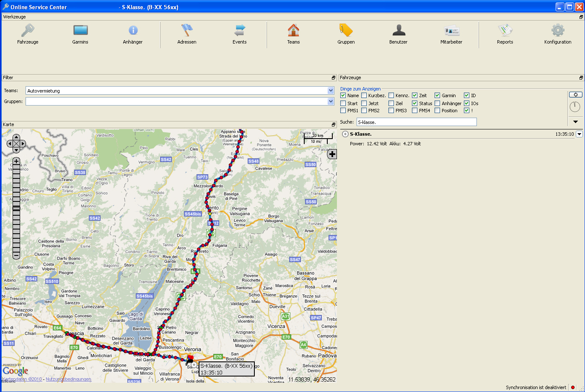This screenshot has width=585, height=392.
Task: Click in the Suche search field
Action: coord(417,122)
